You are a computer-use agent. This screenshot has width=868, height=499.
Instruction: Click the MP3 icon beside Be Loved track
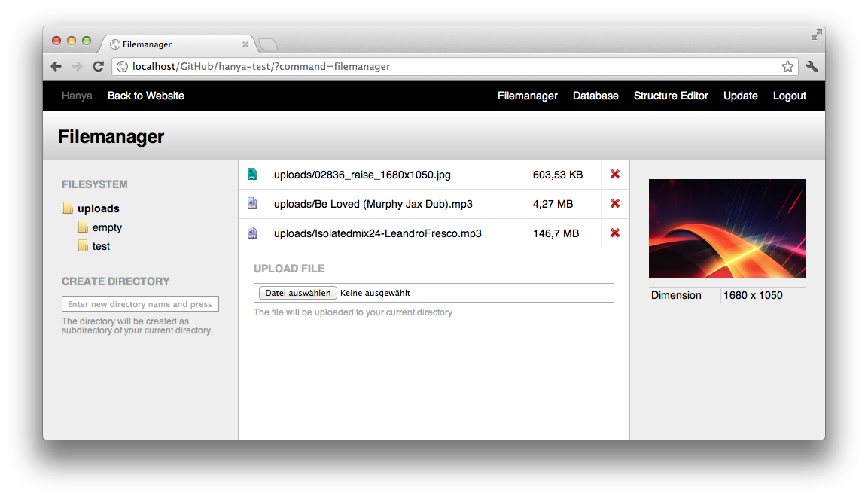click(x=252, y=203)
